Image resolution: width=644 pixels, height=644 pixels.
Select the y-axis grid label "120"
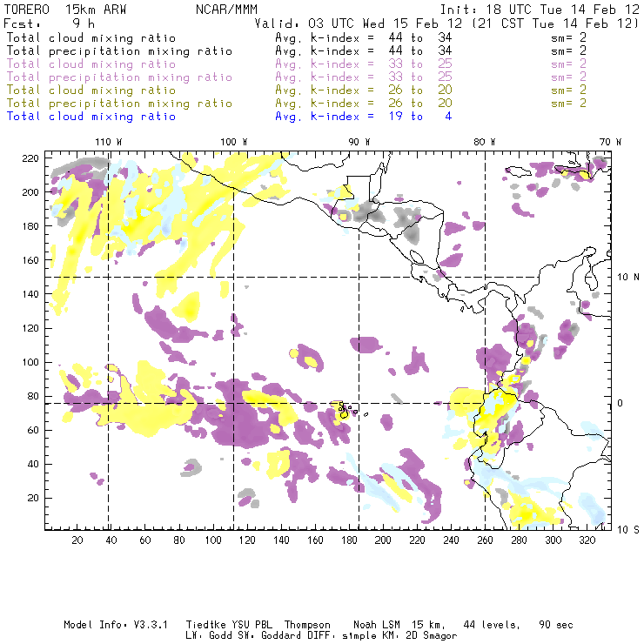(30, 329)
